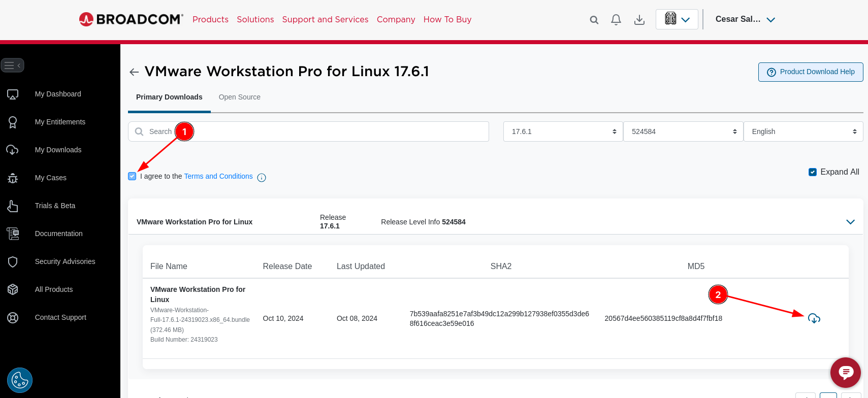Click the Terms and Conditions info icon
Image resolution: width=868 pixels, height=398 pixels.
point(262,177)
